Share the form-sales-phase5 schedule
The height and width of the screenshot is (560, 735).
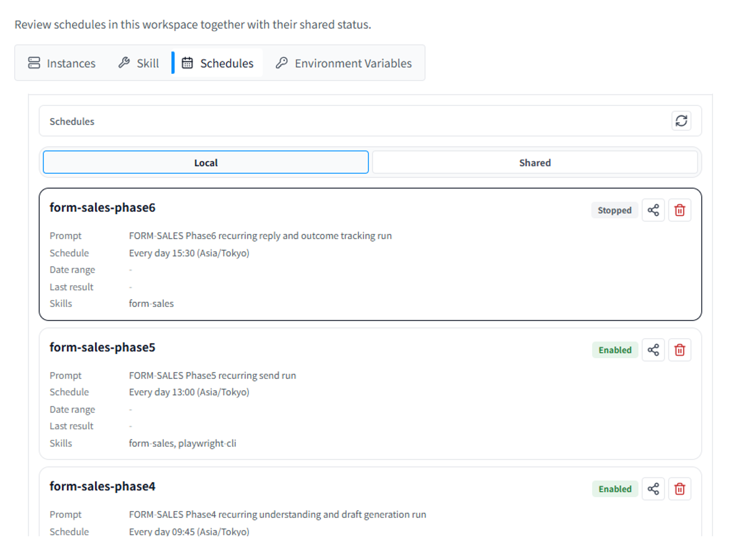(653, 350)
